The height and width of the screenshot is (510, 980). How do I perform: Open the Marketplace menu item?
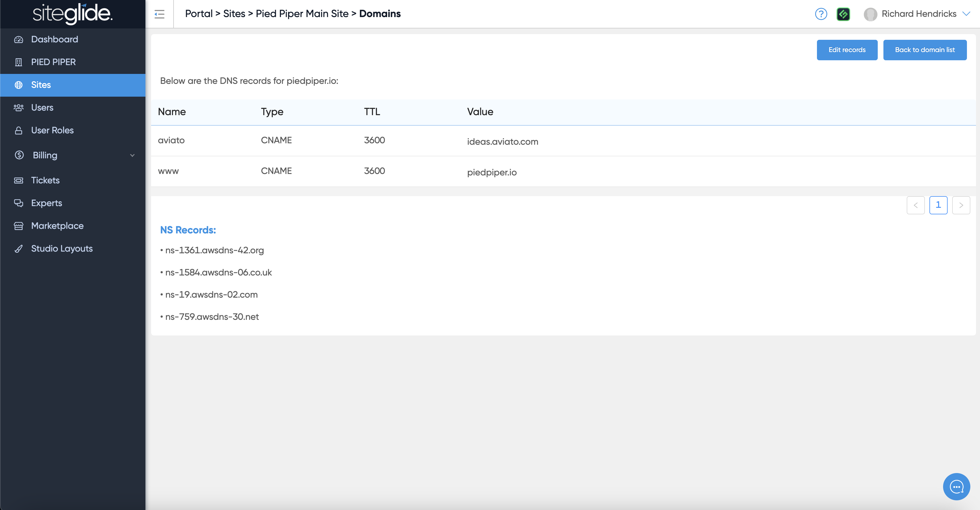57,226
